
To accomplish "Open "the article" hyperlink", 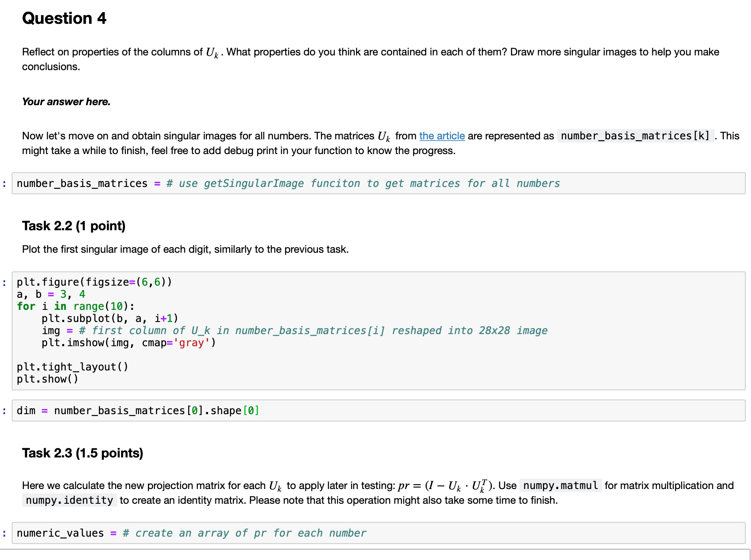I will coord(442,136).
